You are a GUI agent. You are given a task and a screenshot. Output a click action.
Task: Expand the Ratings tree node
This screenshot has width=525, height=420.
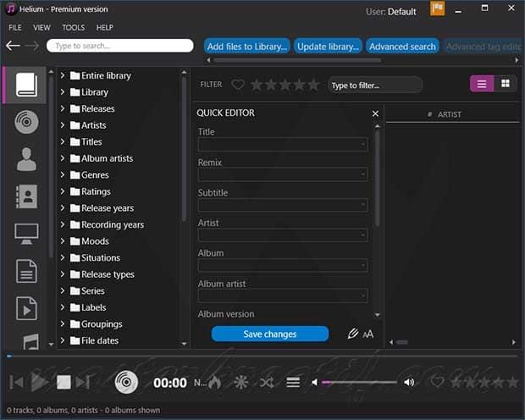(63, 191)
